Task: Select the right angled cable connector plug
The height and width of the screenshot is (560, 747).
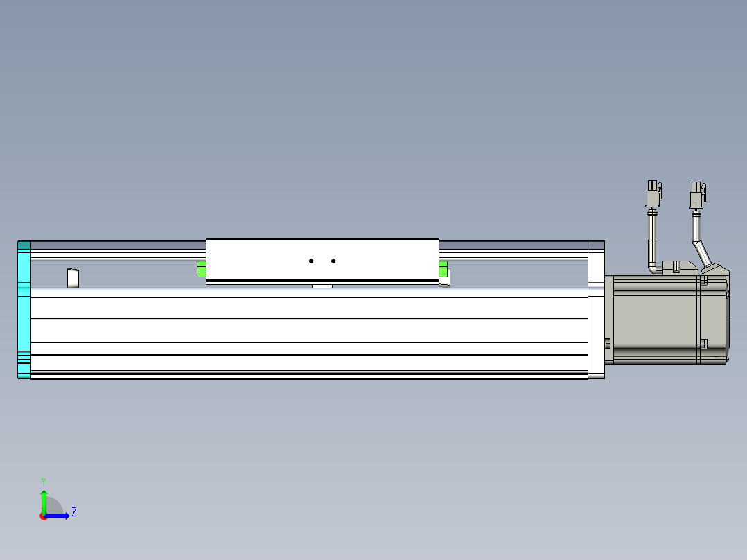Action: 698,195
